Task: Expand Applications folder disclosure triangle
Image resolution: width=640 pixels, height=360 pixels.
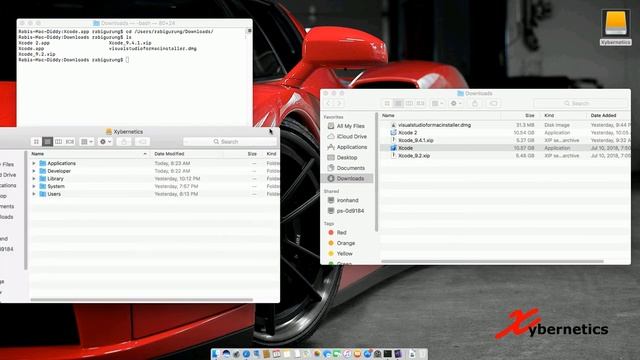Action: 34,163
